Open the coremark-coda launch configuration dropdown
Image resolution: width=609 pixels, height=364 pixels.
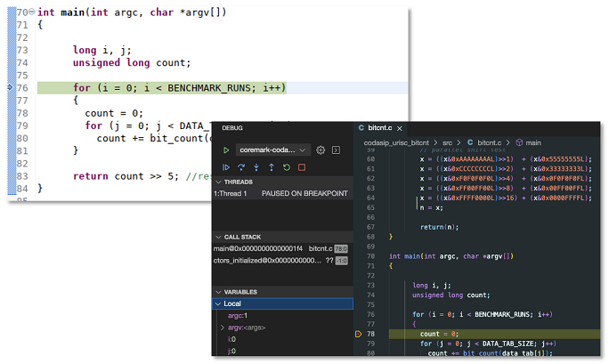pyautogui.click(x=272, y=150)
